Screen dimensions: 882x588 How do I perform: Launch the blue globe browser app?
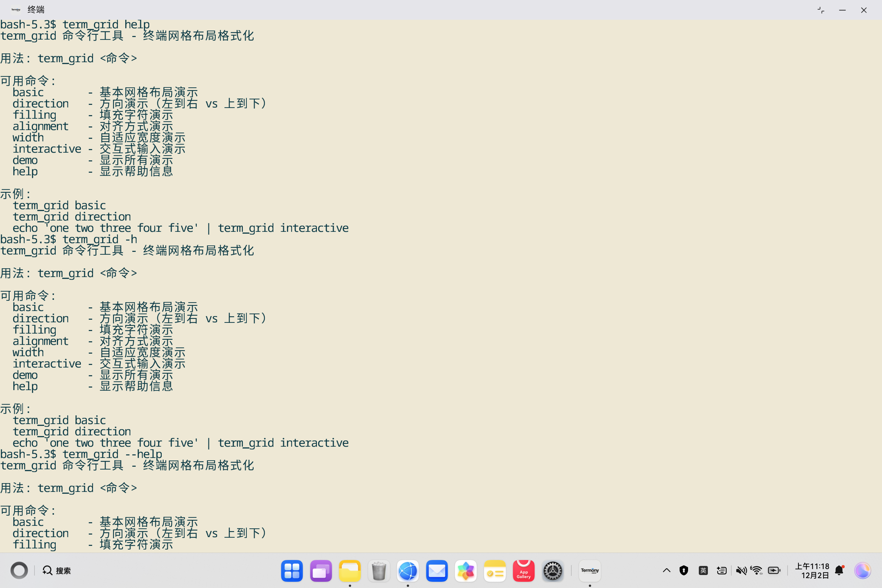tap(408, 571)
